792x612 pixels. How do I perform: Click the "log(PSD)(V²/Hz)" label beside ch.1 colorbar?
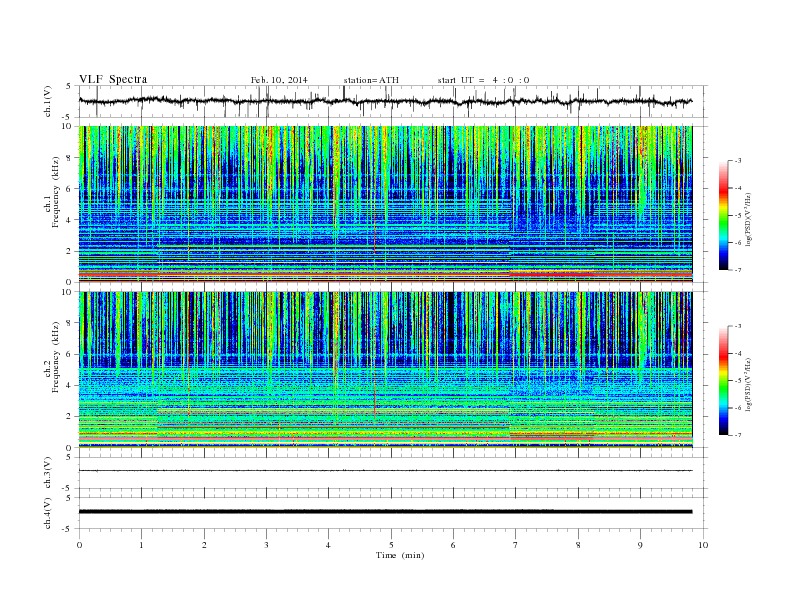tap(748, 219)
